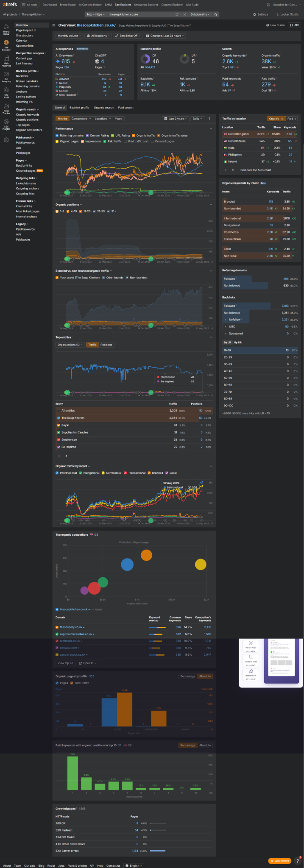Open three-dot menu on Performance chart toolbar
304x868 pixels.
209,119
